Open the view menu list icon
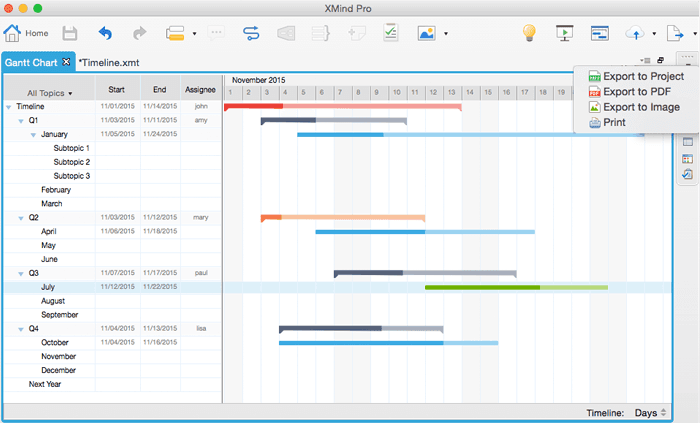Screen dimensions: 700x423 pos(645,60)
